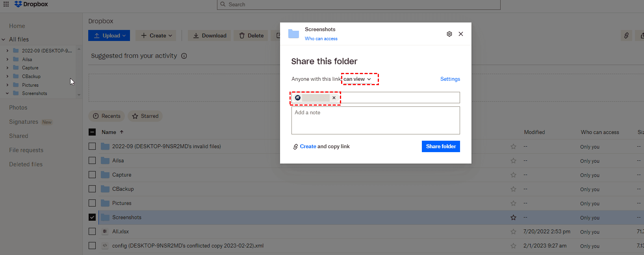
Task: Uncheck the Screenshots folder checkbox
Action: [92, 217]
